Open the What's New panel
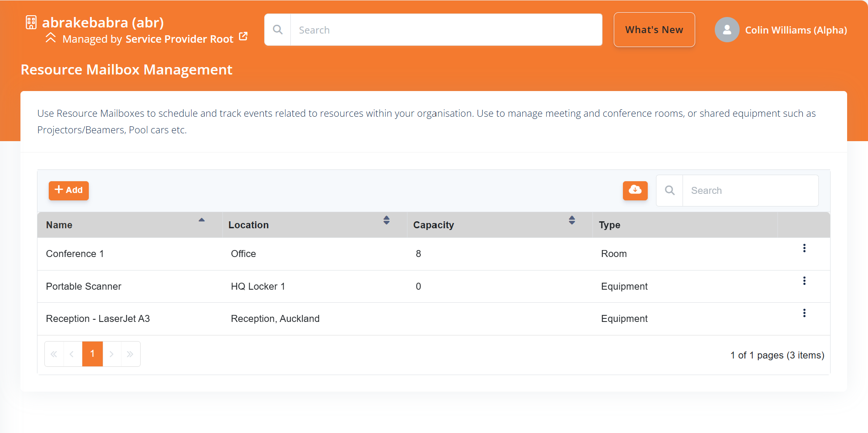This screenshot has height=433, width=868. coord(654,30)
